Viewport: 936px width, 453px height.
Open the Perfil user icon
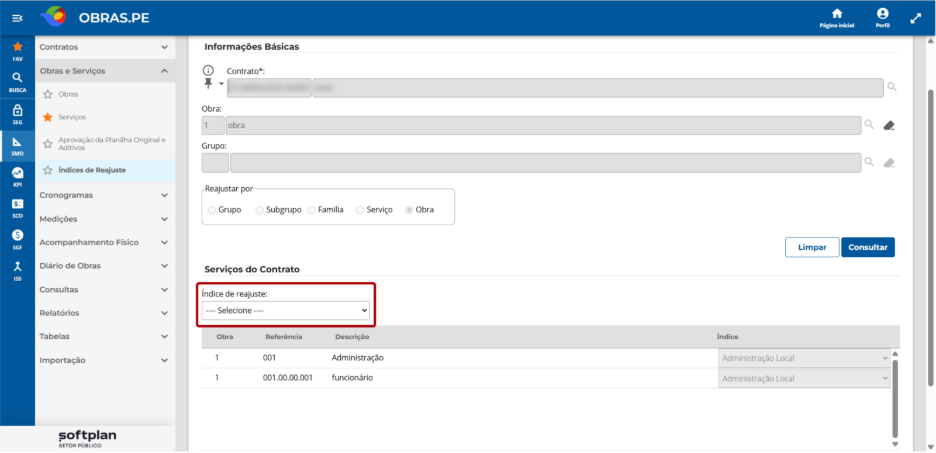click(883, 18)
